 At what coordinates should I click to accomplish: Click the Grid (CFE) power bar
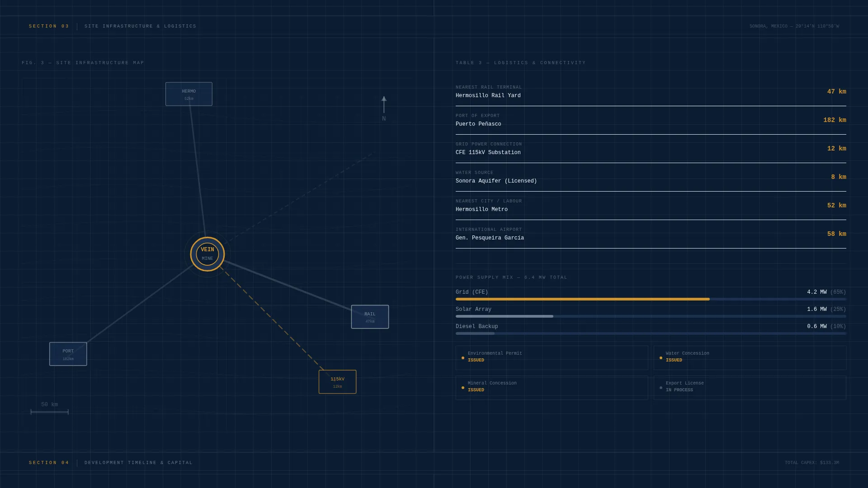click(651, 299)
